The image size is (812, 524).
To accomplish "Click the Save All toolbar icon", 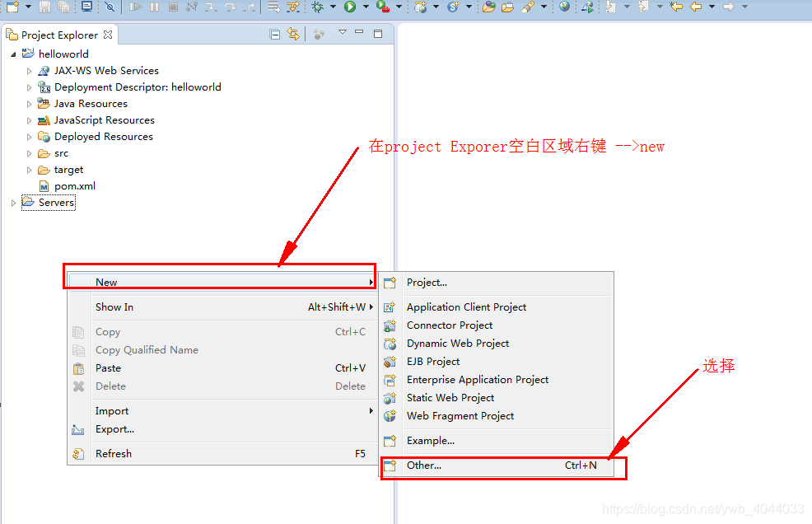I will [63, 7].
